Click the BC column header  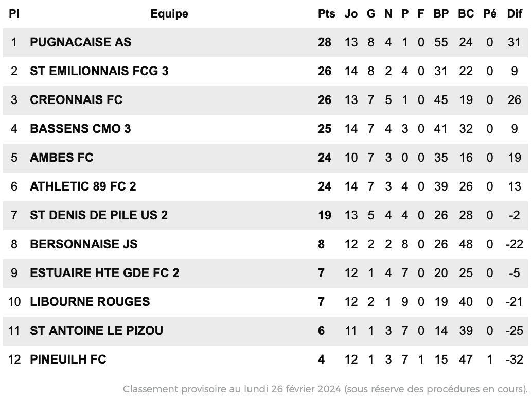tap(466, 14)
